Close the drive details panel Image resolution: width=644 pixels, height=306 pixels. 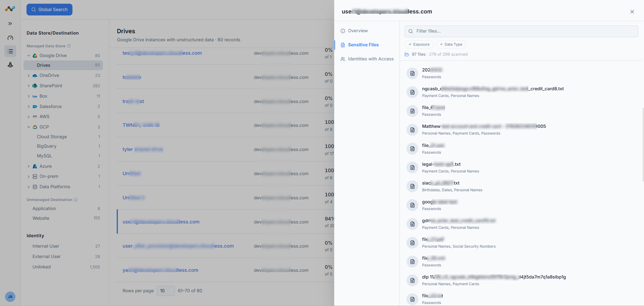pos(632,12)
